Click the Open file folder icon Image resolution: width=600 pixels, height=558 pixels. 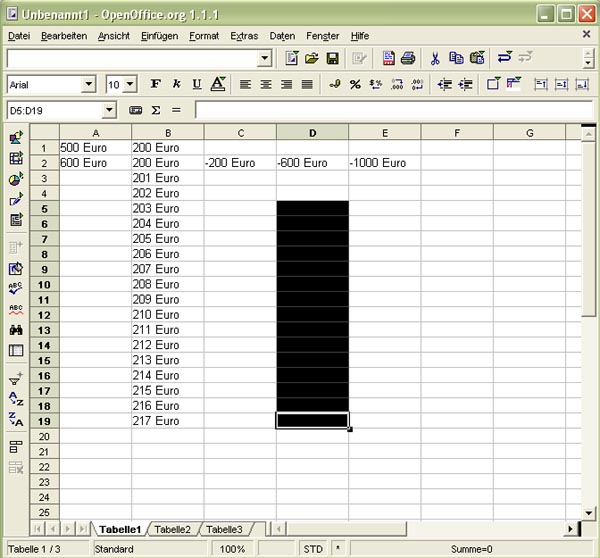tap(312, 59)
